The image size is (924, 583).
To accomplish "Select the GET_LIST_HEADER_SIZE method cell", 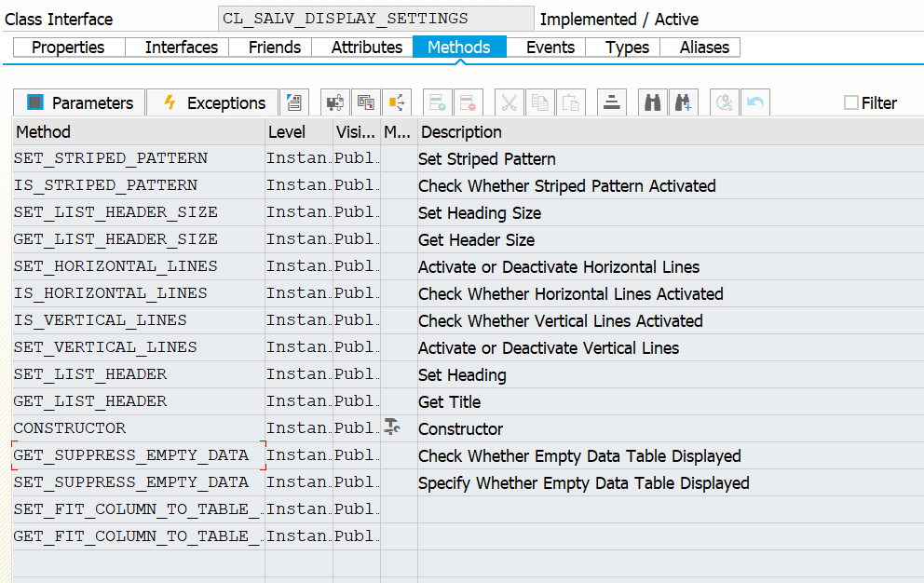I will coord(139,240).
